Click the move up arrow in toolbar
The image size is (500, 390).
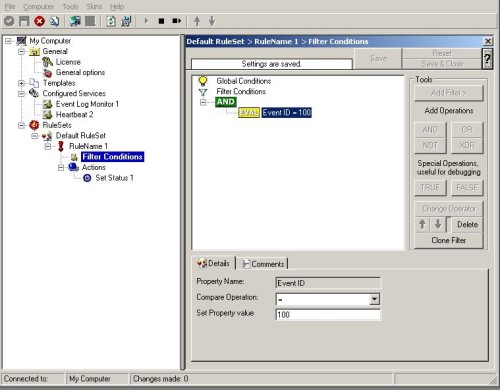click(x=197, y=21)
